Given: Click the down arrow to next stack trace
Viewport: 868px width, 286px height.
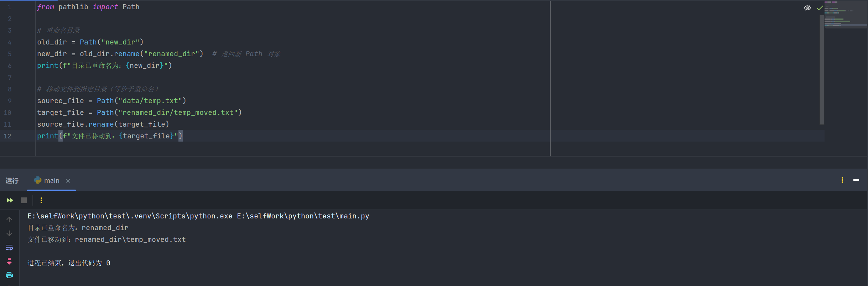Looking at the screenshot, I should point(9,233).
